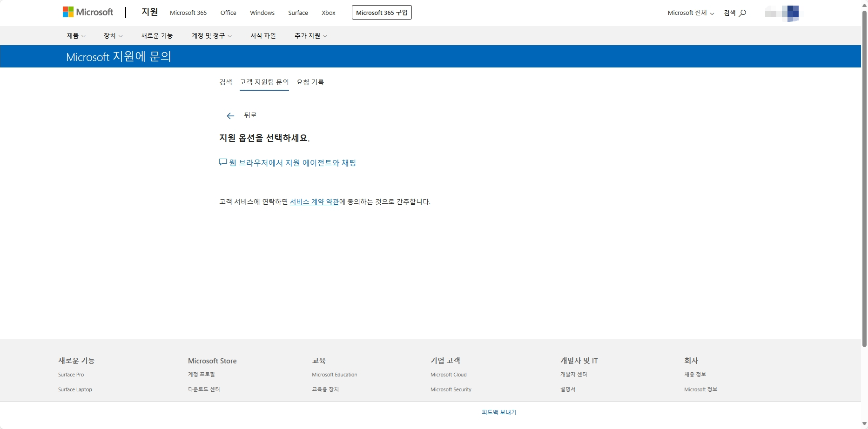Click the back arrow icon
This screenshot has height=429, width=868.
230,116
